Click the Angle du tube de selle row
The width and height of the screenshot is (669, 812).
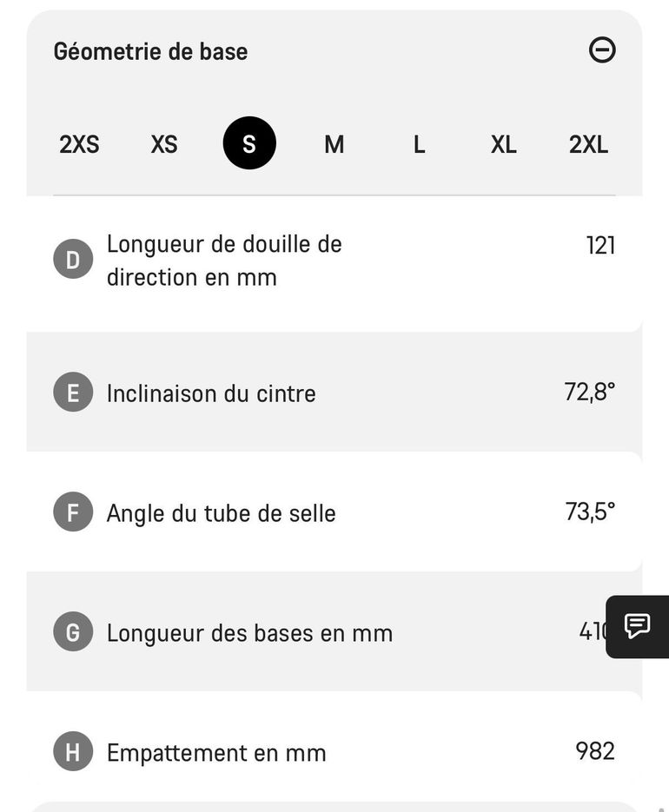[x=334, y=512]
